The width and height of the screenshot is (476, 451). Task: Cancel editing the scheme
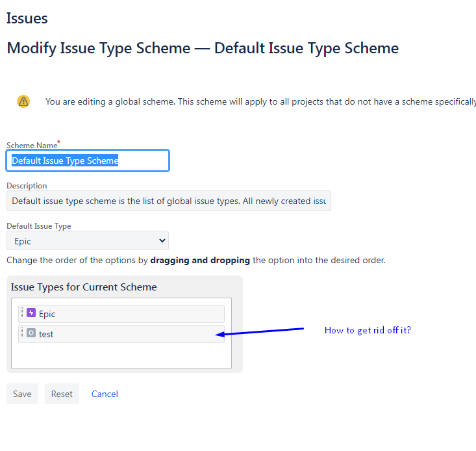coord(105,394)
